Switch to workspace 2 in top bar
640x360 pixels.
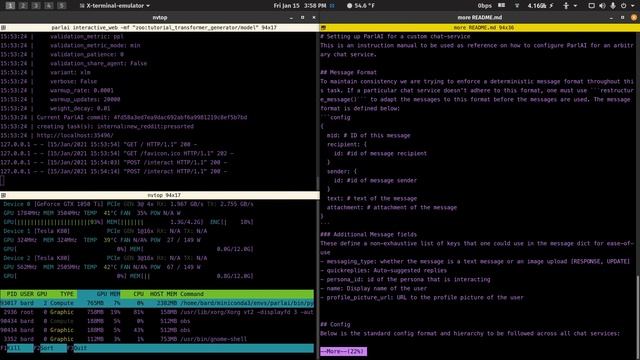(23, 6)
